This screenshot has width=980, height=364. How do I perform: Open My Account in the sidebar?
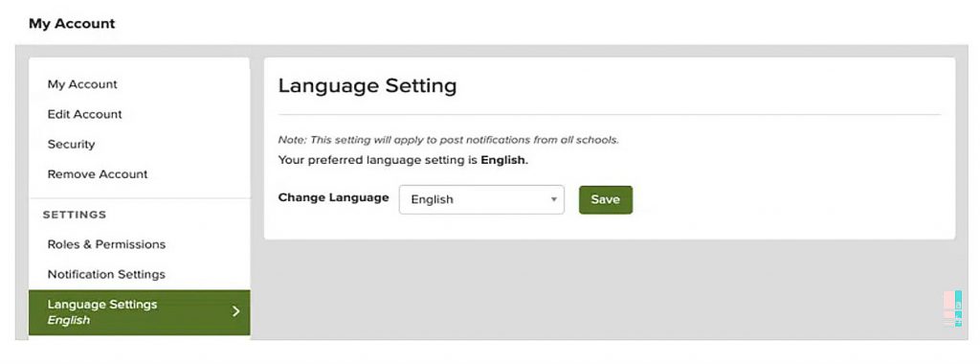tap(82, 84)
